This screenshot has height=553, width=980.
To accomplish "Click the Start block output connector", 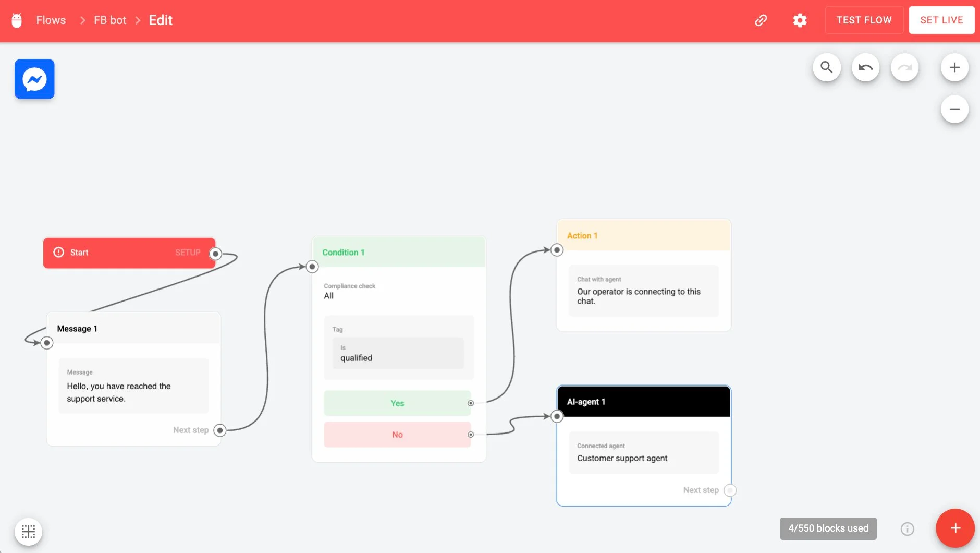I will 215,254.
